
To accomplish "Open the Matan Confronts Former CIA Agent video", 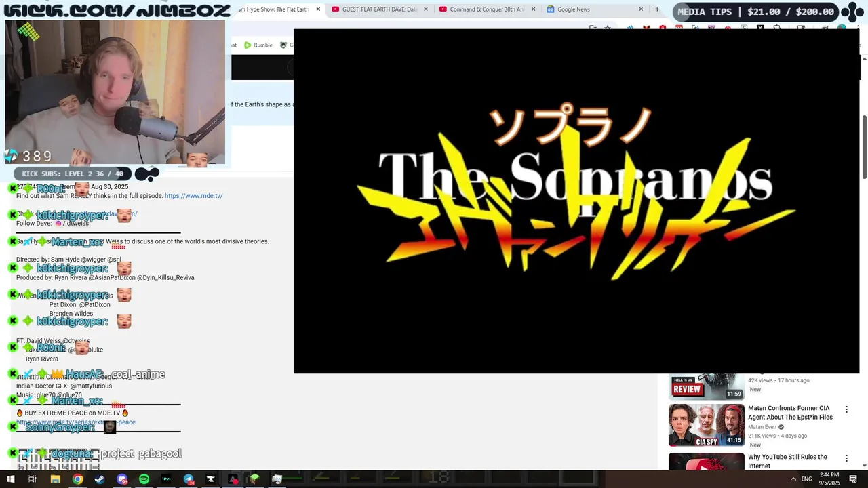I will tap(790, 413).
